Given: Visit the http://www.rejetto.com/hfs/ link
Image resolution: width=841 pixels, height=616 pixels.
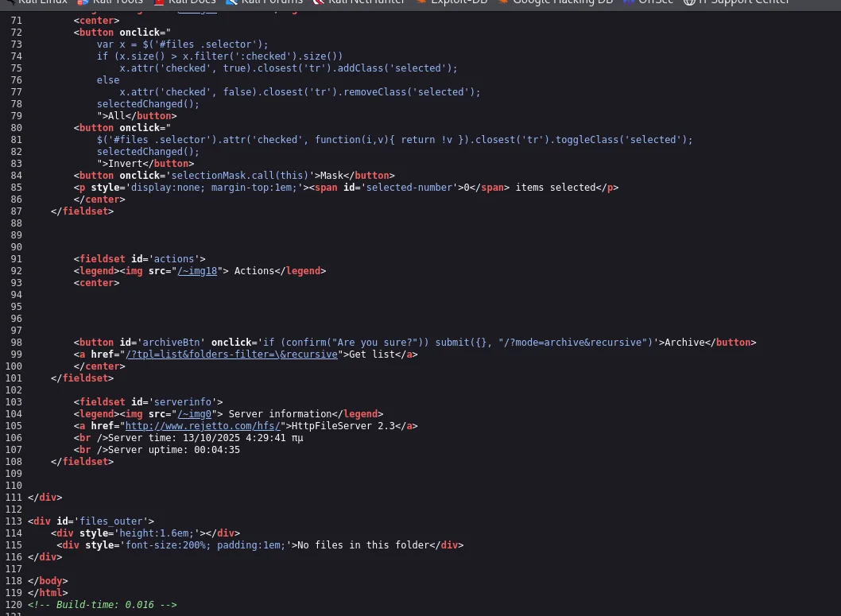Looking at the screenshot, I should [x=203, y=426].
